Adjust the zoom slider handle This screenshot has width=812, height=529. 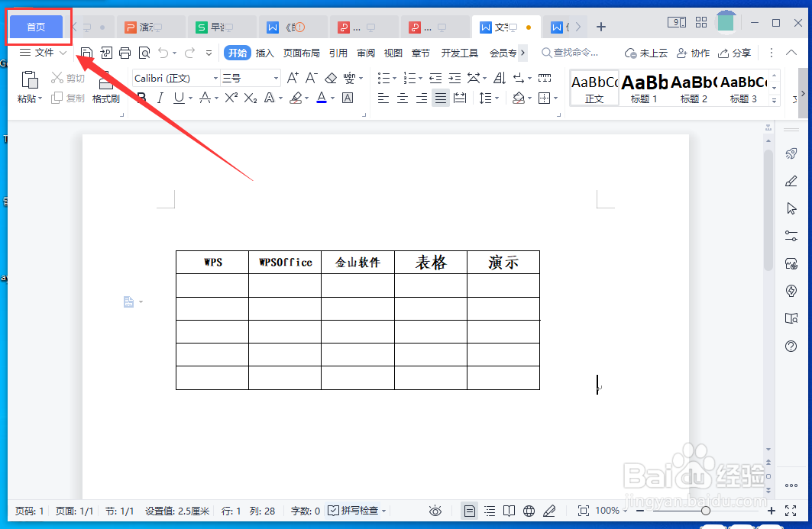705,511
